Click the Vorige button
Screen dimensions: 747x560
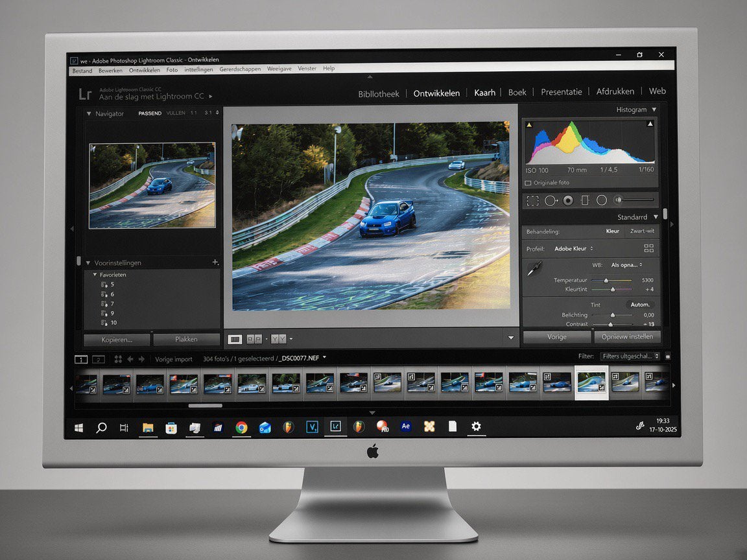coord(557,336)
